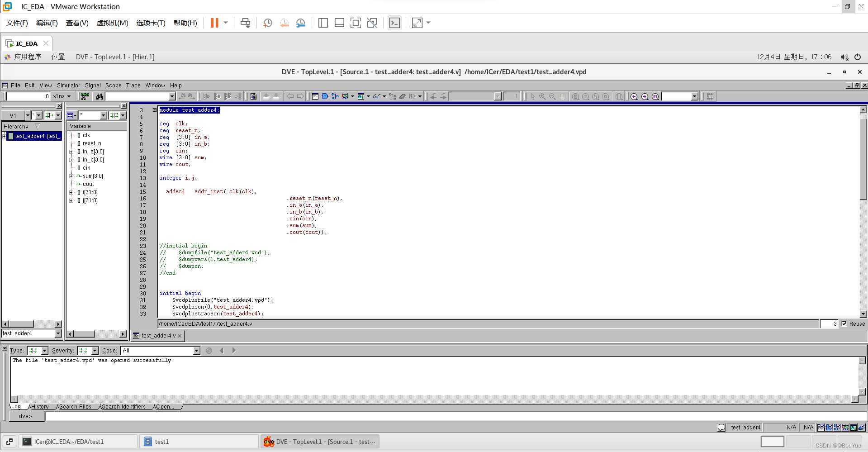Viewport: 868px width, 452px height.
Task: Switch to the Search Files tab
Action: coord(75,407)
